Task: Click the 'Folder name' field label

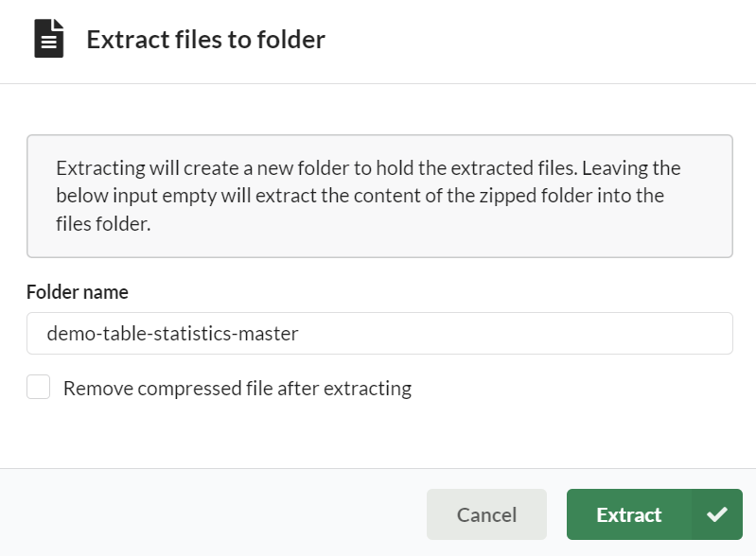Action: (x=78, y=292)
